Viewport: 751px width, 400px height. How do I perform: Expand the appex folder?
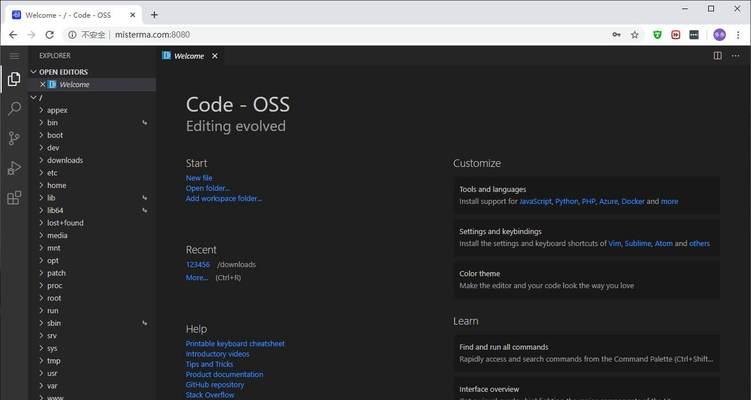(x=41, y=110)
